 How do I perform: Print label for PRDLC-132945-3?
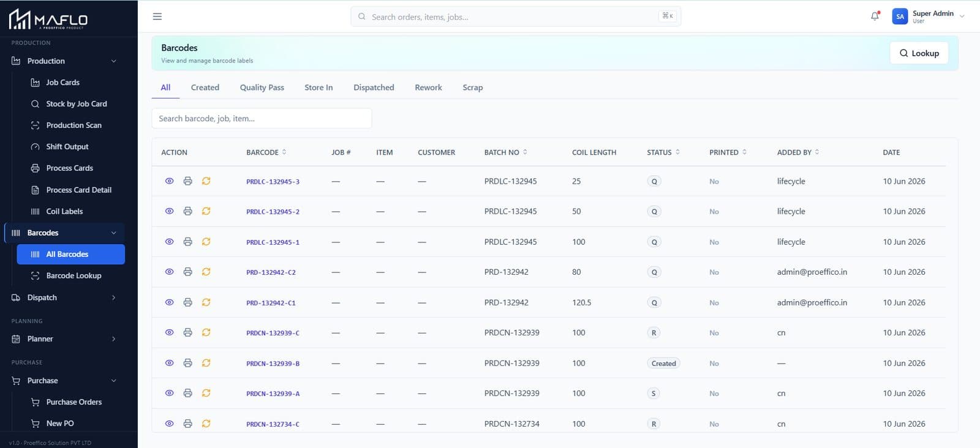click(188, 181)
